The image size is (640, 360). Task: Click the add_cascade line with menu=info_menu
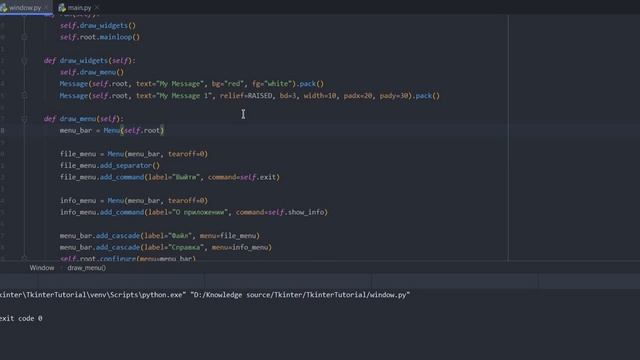[166, 247]
